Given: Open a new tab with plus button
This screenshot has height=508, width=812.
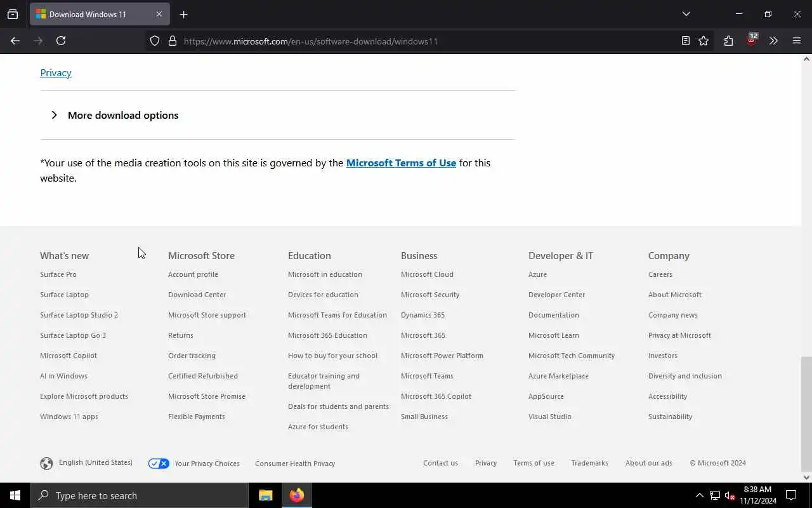Looking at the screenshot, I should point(184,14).
